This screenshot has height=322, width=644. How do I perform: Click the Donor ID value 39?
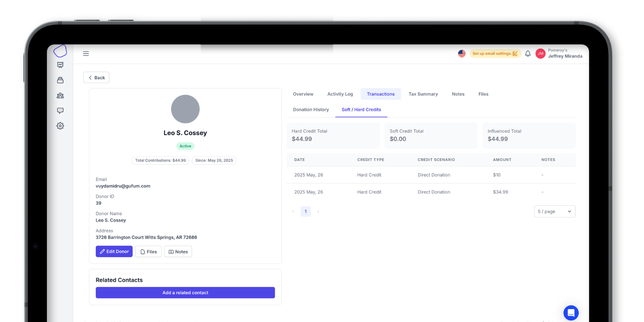point(99,203)
